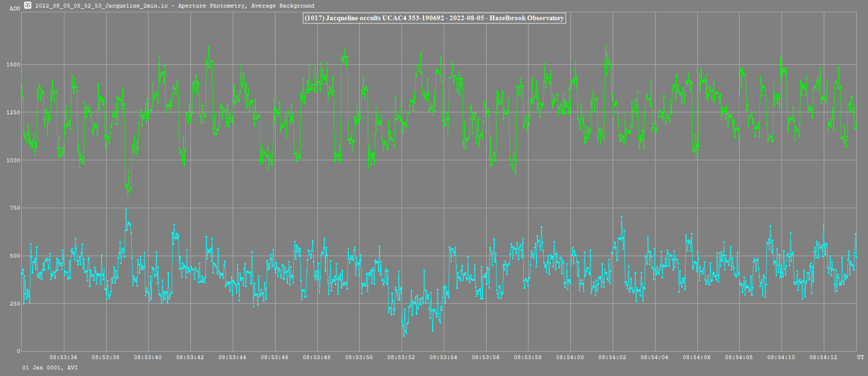Select the 08:53:38 time tick label
Screen dimensions: 868x376
(106, 357)
